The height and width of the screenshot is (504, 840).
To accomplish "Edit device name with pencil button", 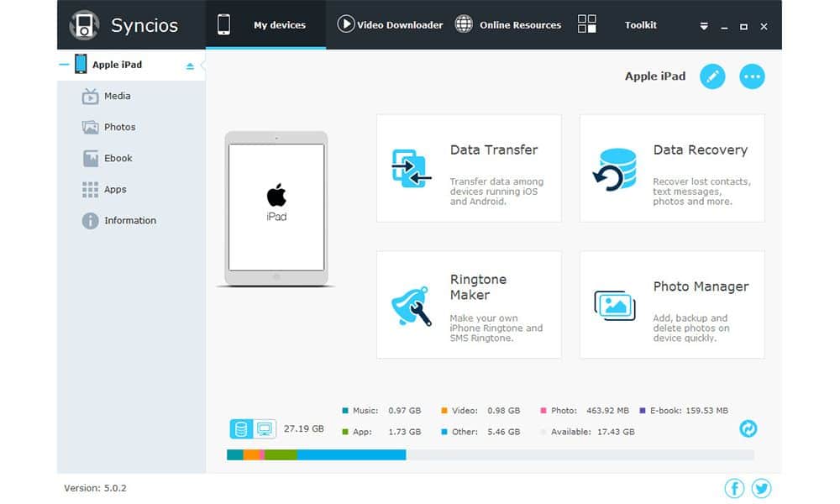I will pyautogui.click(x=712, y=76).
